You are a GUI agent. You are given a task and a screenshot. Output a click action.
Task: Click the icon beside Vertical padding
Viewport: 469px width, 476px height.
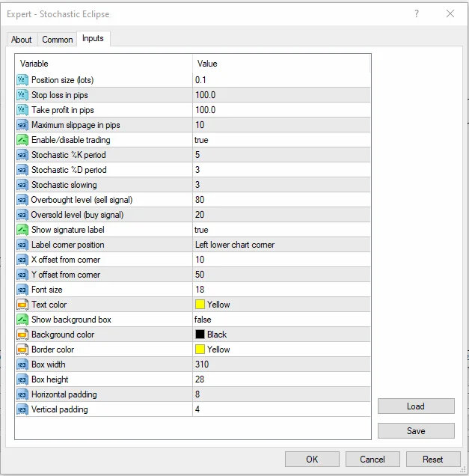pos(22,409)
